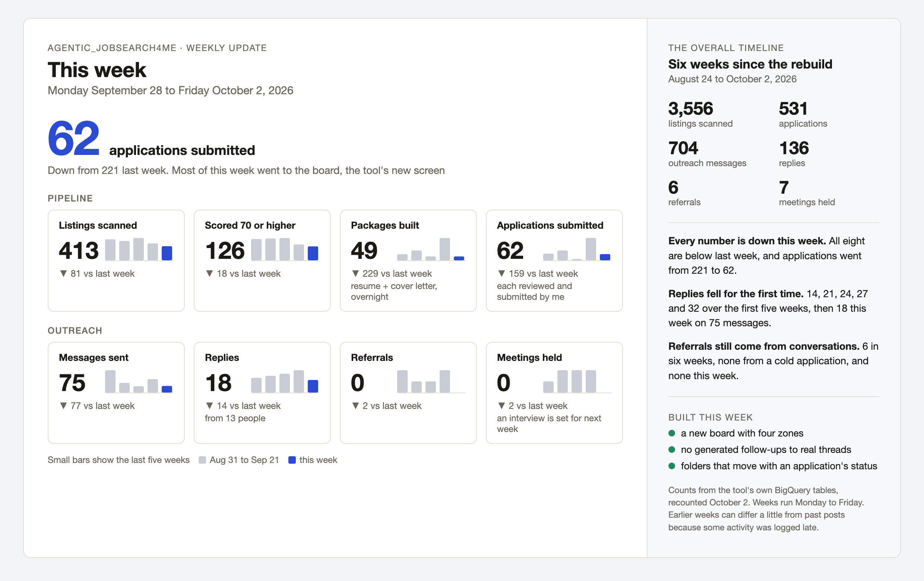Click the '49' packages built value
This screenshot has width=924, height=581.
click(x=364, y=250)
